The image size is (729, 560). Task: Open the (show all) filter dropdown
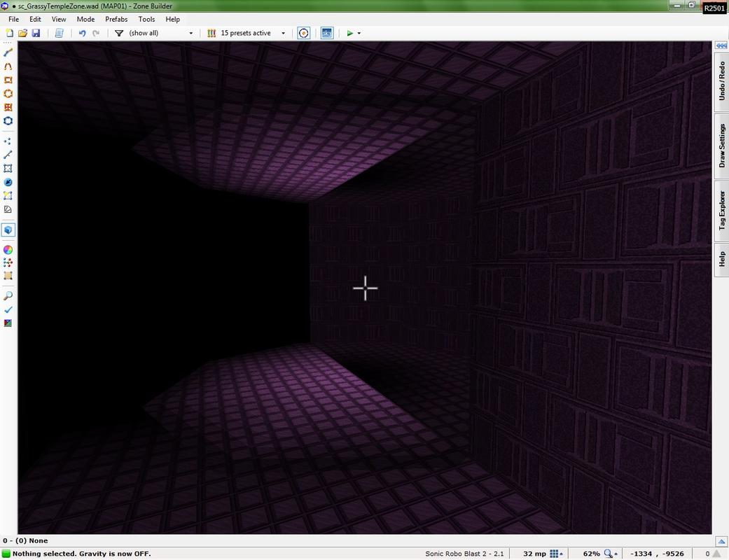click(161, 33)
